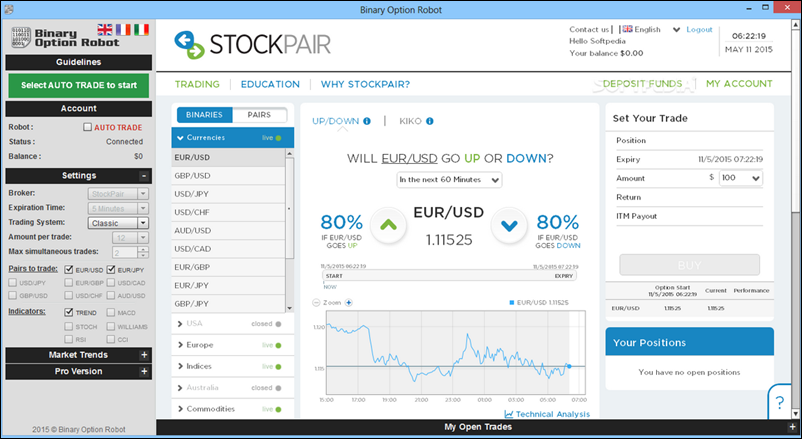Click the blue DOWN arrow for EUR/USD
The width and height of the screenshot is (802, 439).
point(509,225)
